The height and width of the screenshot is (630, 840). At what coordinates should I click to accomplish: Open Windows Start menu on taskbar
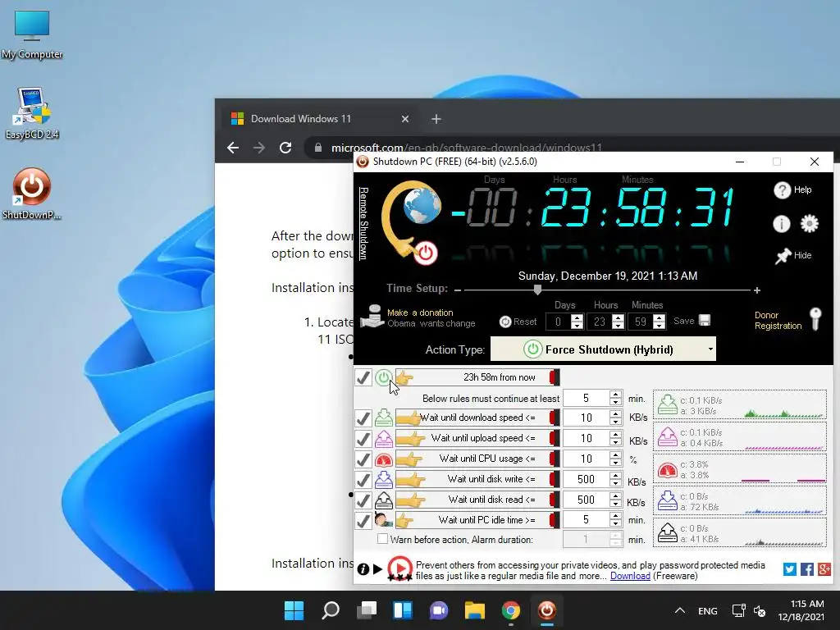(294, 610)
